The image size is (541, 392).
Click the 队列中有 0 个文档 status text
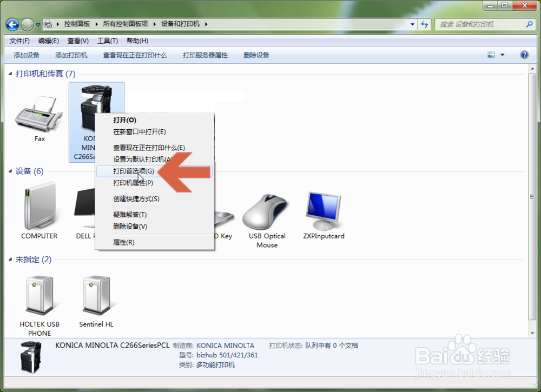[x=332, y=346]
